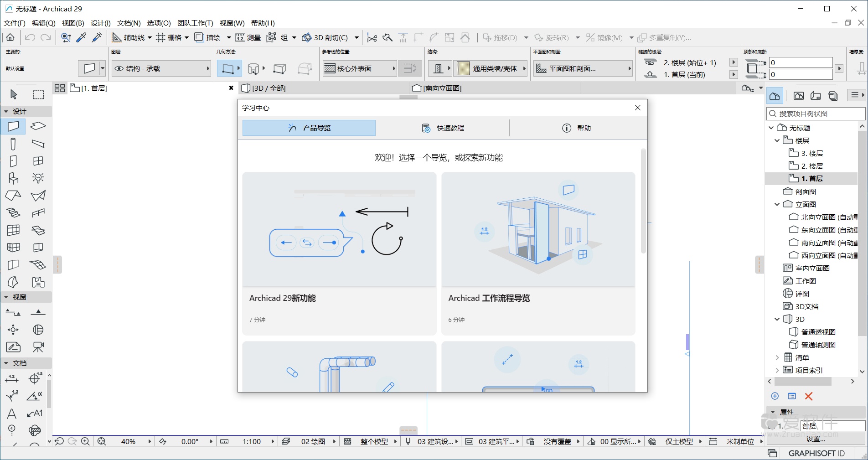Image resolution: width=868 pixels, height=460 pixels.
Task: Open the reference line 核心外表面 dropdown
Action: 359,68
